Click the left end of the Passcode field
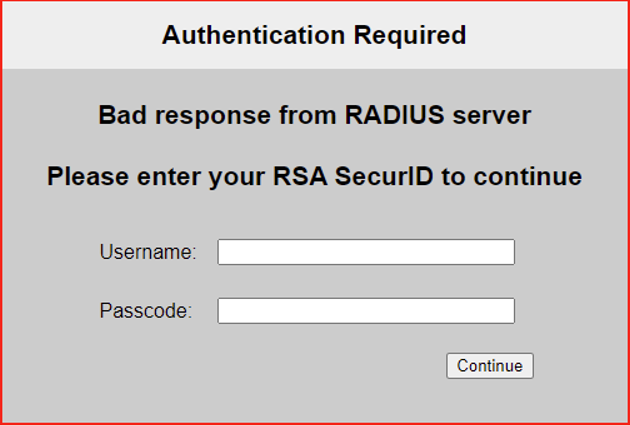630x426 pixels. tap(228, 311)
